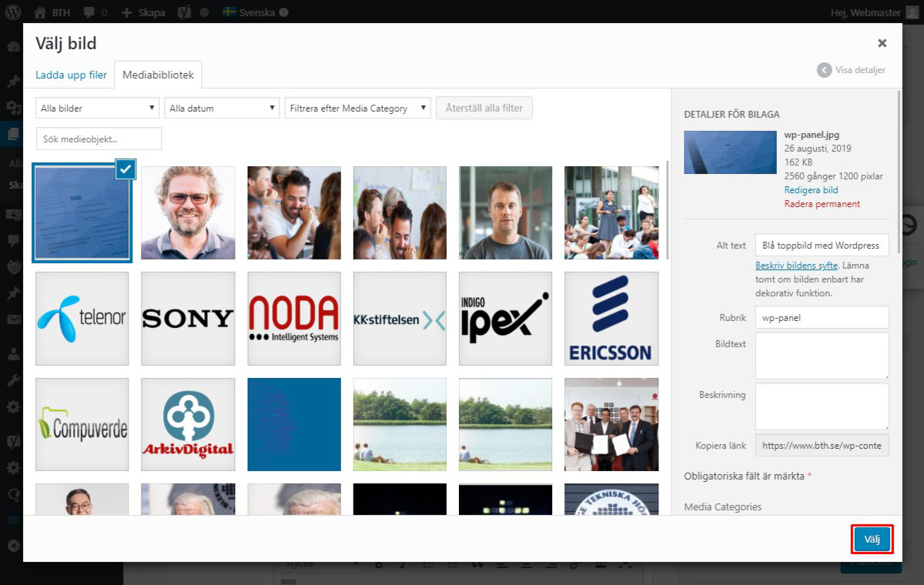Switch to the Mediabibliotek tab
924x585 pixels.
159,75
